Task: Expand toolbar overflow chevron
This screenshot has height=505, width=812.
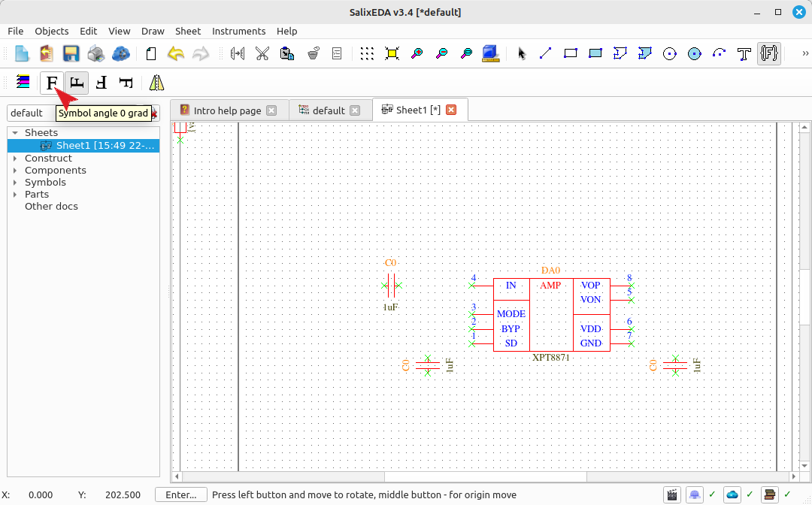Action: coord(804,53)
